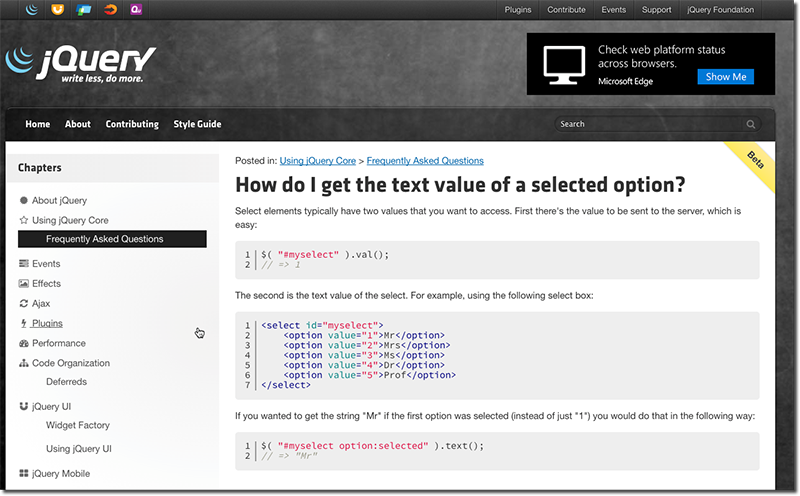Select the Deferreds sub-chapter
Viewport: 800px width, 496px height.
66,382
